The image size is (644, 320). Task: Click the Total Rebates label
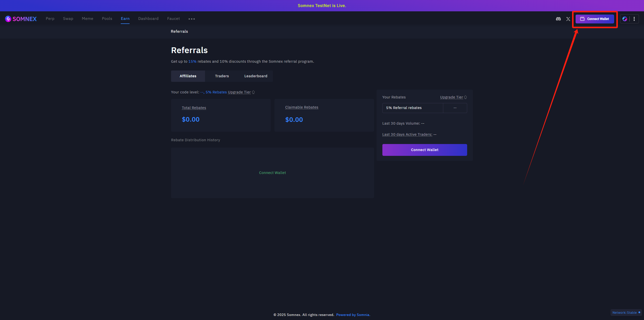[194, 108]
